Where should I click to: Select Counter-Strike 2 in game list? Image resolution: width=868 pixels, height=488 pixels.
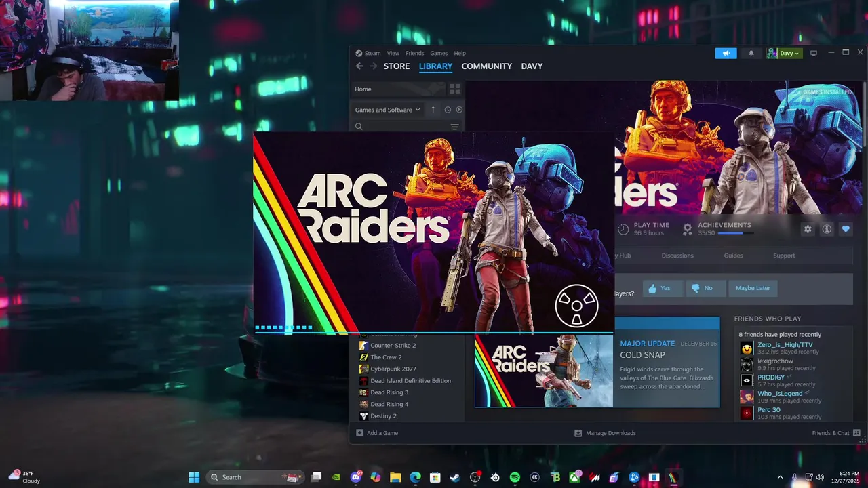(x=393, y=346)
